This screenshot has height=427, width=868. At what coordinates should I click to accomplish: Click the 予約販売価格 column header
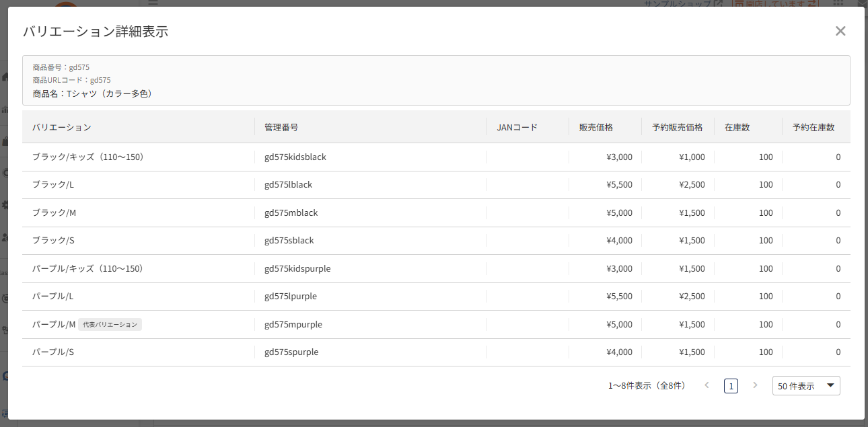pyautogui.click(x=678, y=127)
